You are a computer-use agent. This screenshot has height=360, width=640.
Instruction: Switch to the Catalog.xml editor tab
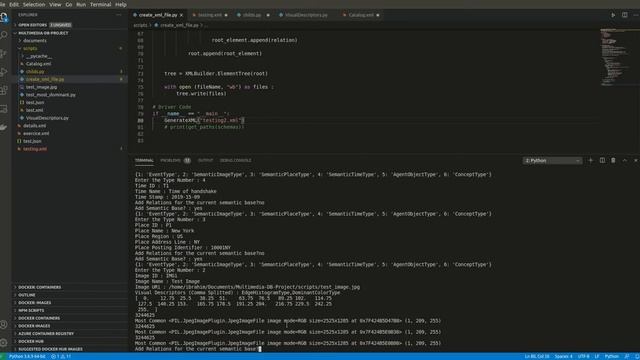(361, 15)
